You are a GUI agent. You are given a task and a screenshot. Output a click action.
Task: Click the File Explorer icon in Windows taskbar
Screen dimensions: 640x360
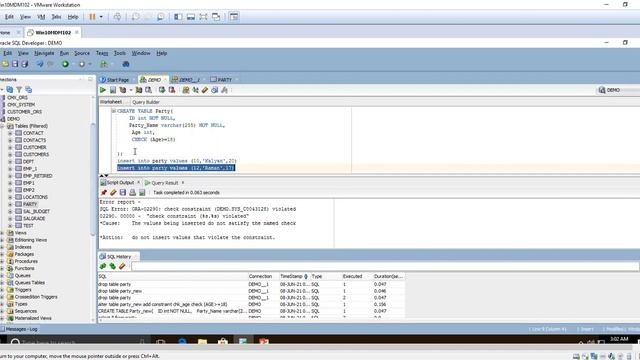[202, 342]
